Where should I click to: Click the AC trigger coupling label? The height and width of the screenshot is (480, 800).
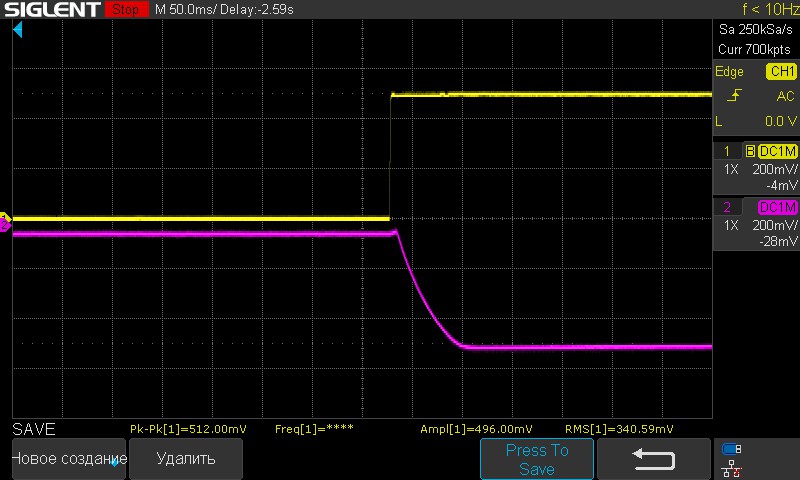point(785,96)
